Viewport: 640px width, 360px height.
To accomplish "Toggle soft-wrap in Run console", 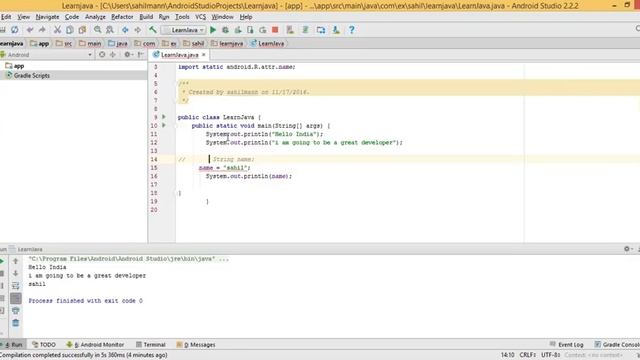I will point(16,286).
